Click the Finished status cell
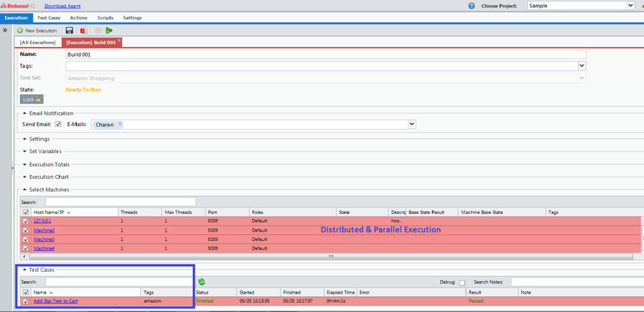644x312 pixels. point(205,301)
